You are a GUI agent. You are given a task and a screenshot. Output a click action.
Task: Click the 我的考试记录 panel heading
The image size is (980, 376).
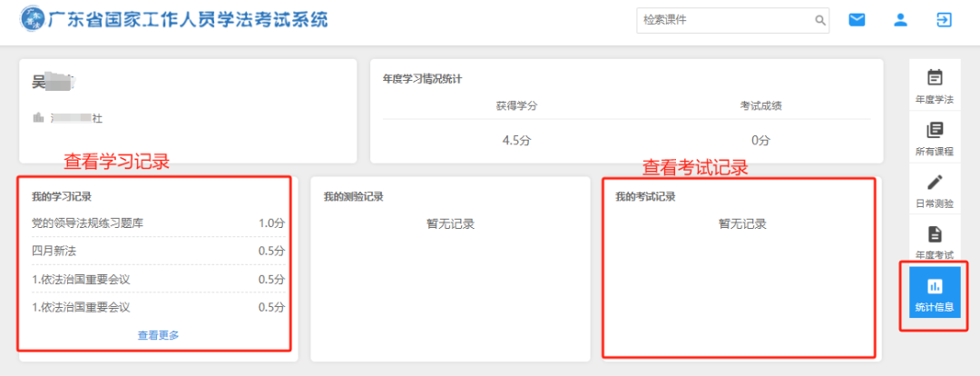645,196
